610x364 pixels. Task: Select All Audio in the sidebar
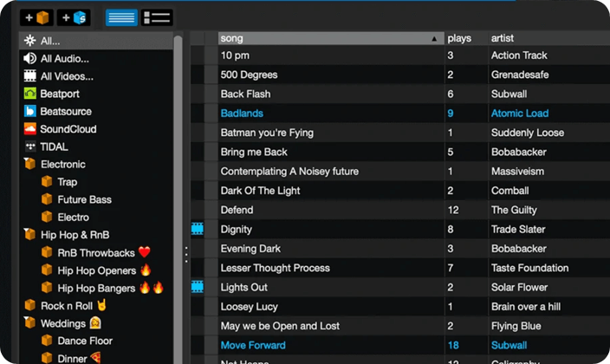(x=64, y=59)
